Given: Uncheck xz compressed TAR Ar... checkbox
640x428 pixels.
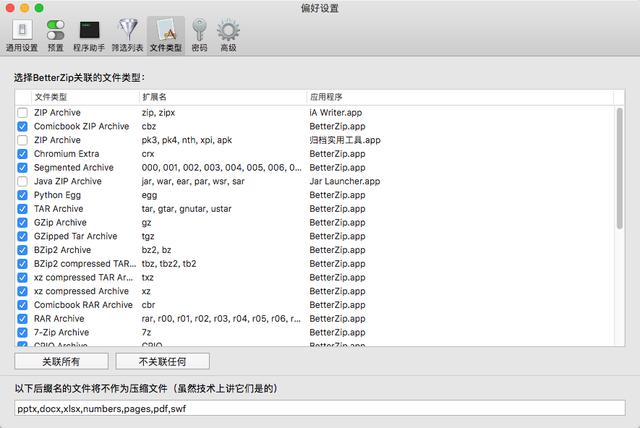Looking at the screenshot, I should tap(22, 277).
